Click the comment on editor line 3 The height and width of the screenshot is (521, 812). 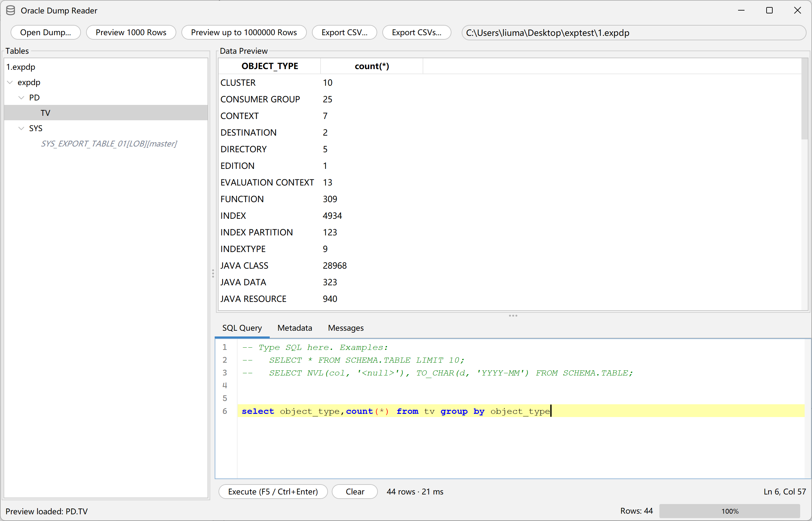click(x=437, y=373)
